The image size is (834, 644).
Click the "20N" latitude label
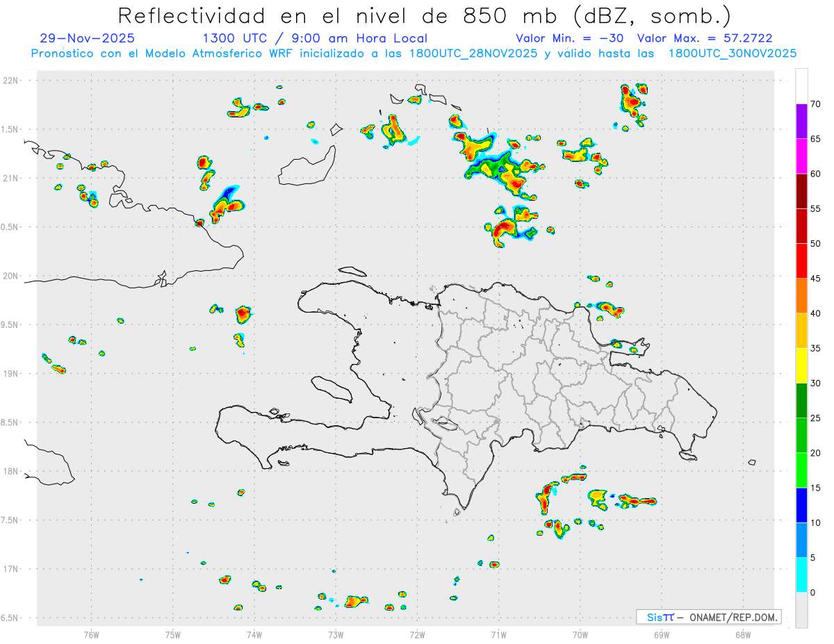(10, 276)
